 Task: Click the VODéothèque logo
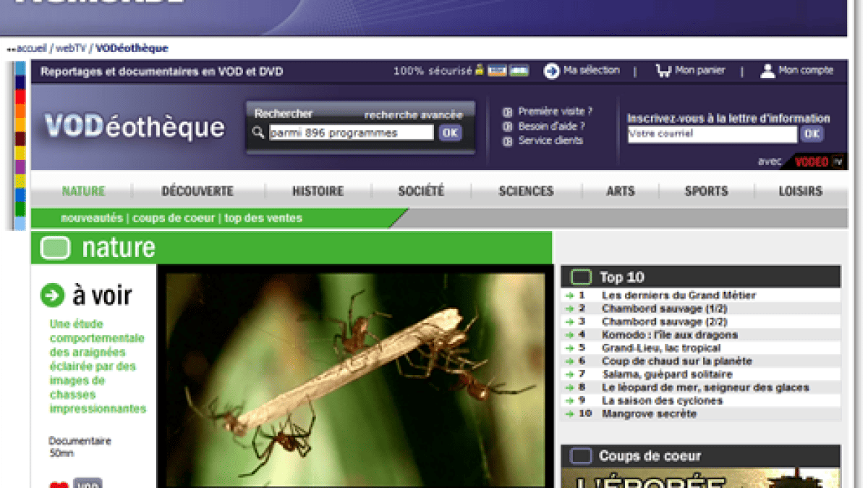click(x=135, y=127)
